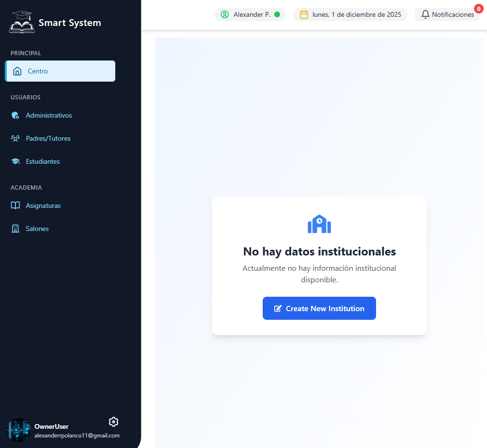Click the blue institution icon in card
Viewport: 487px width, 448px height.
click(319, 224)
